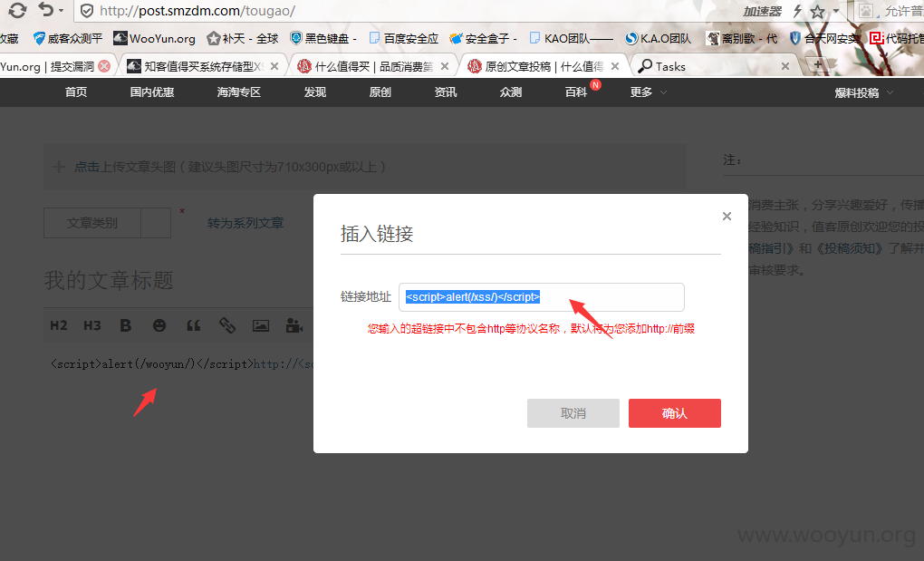Open 原创 navigation item
This screenshot has height=561, width=924.
coord(380,92)
